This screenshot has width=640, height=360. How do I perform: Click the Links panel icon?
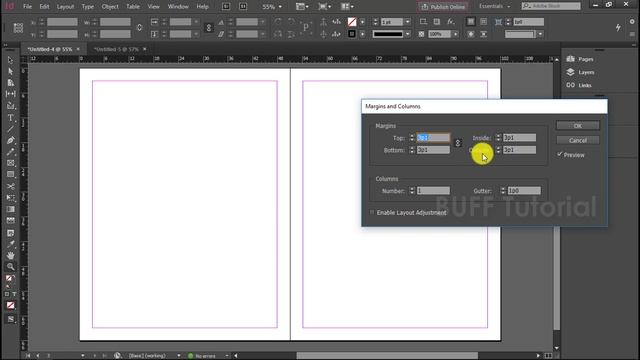coord(571,85)
